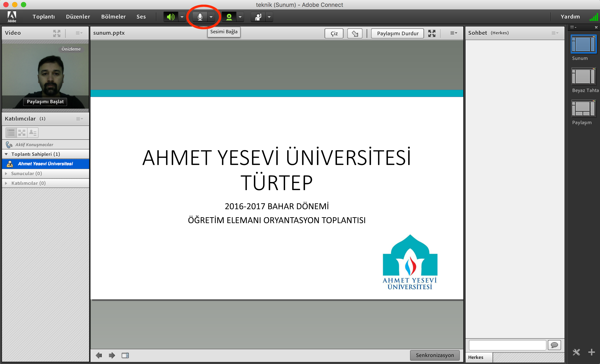Image resolution: width=600 pixels, height=364 pixels.
Task: Open the layout bar options menu
Action: pyautogui.click(x=573, y=27)
